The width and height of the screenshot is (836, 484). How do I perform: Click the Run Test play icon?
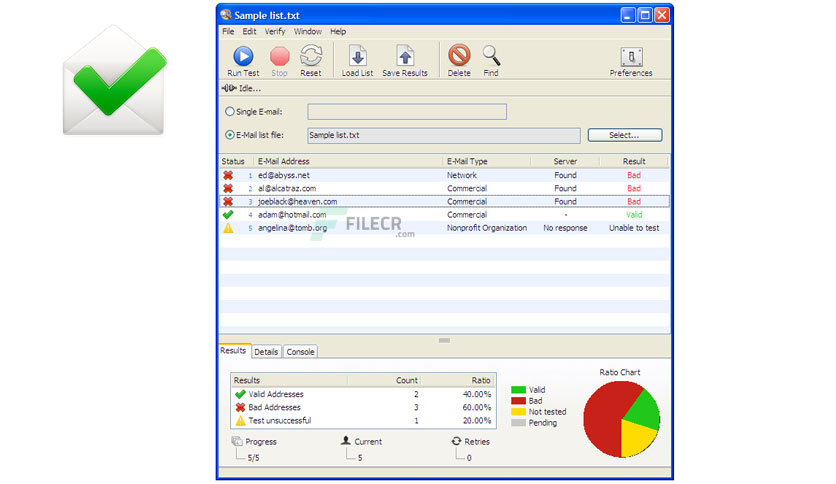[243, 56]
